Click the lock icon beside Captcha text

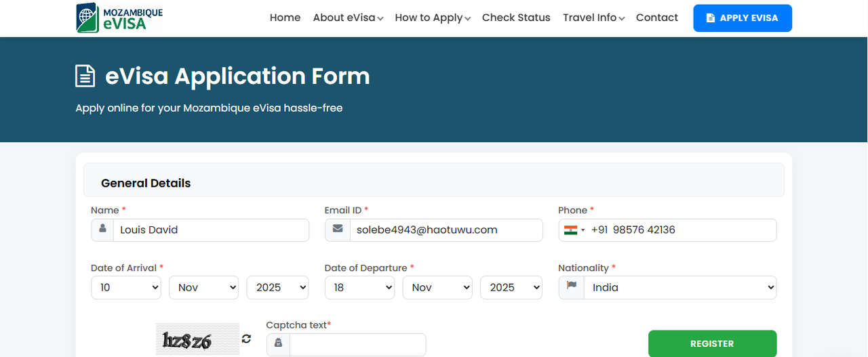pos(278,343)
